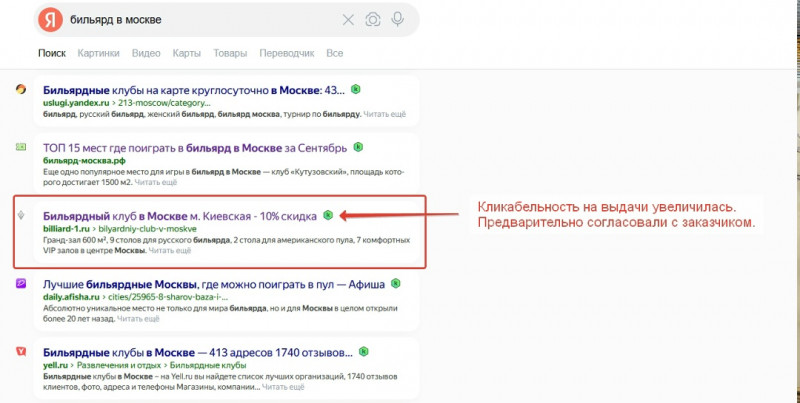Click Читать ещё in бильярд-москва.рф snippet
The width and height of the screenshot is (800, 403).
coord(156,182)
